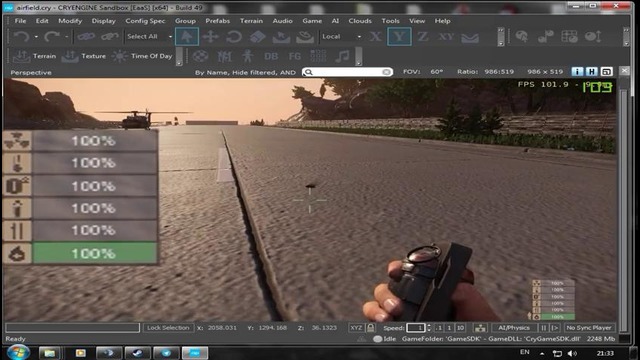
Task: Open the Terrain menu in menu bar
Action: pyautogui.click(x=251, y=21)
